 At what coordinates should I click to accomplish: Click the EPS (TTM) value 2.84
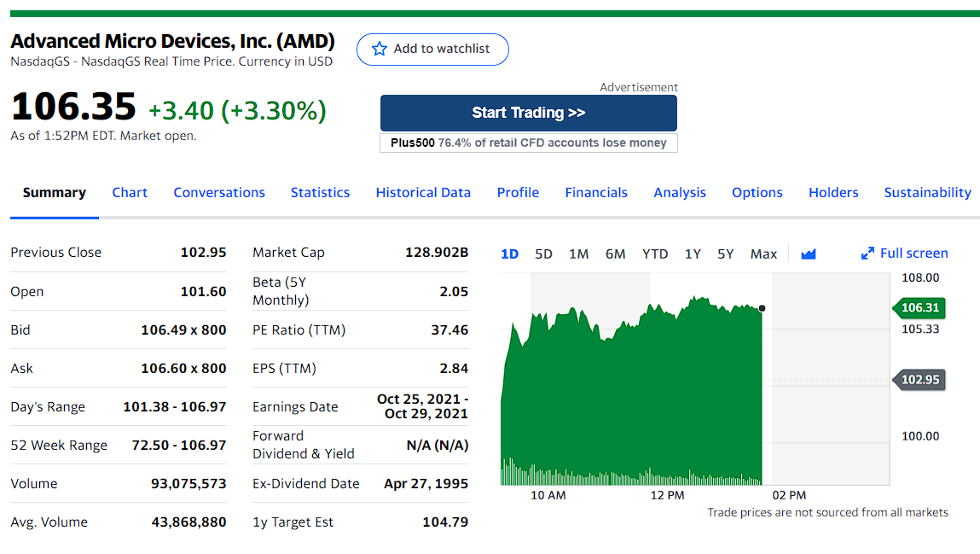coord(454,369)
